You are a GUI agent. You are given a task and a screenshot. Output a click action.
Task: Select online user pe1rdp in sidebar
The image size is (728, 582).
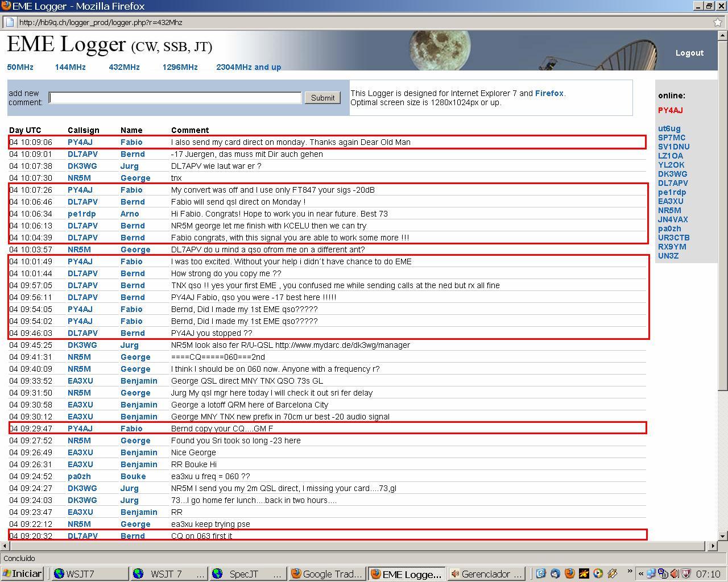point(672,192)
